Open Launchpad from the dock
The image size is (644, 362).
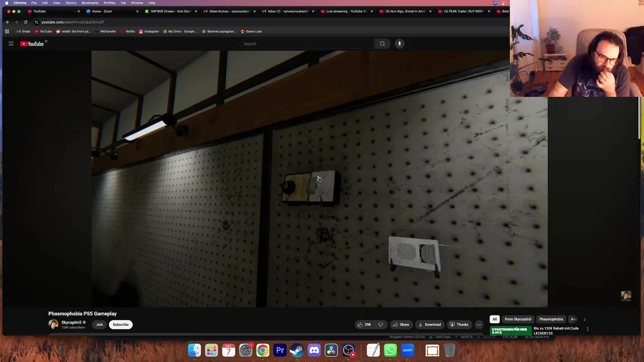pyautogui.click(x=212, y=350)
